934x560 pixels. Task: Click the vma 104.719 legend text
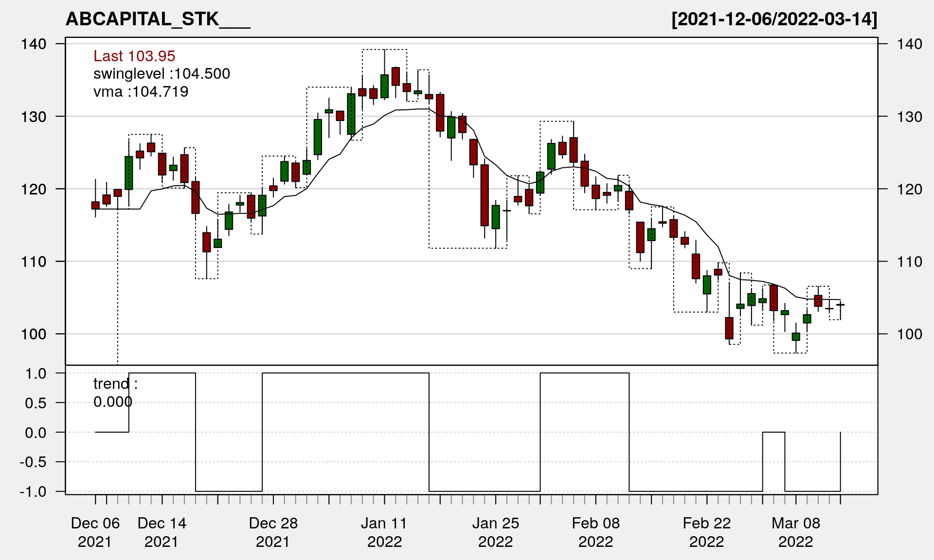pyautogui.click(x=141, y=91)
